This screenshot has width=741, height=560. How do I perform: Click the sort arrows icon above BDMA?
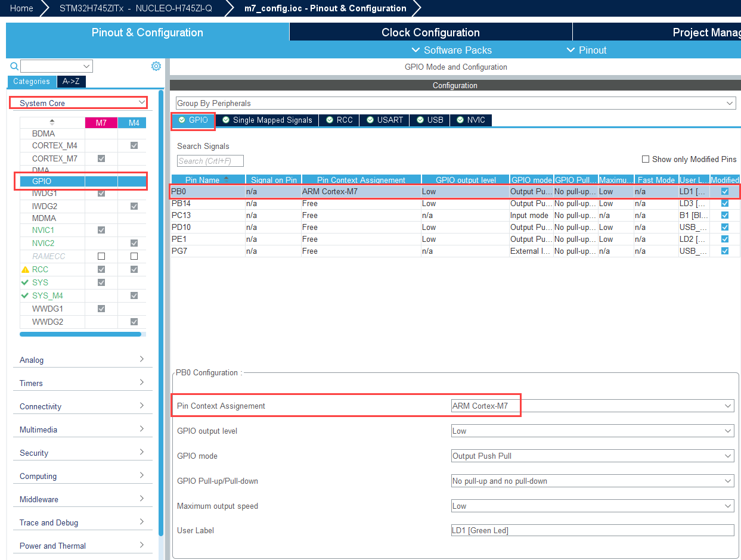coord(52,123)
